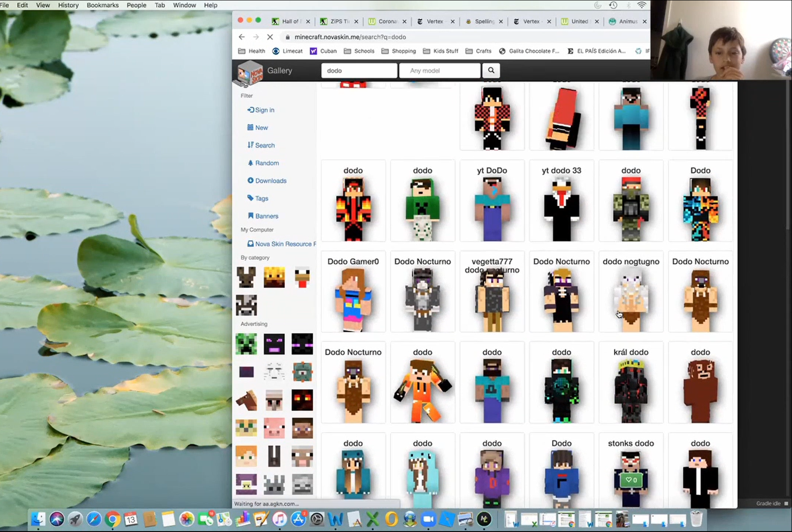Click the dodo search text field
Screen dimensions: 792x532
(359, 70)
